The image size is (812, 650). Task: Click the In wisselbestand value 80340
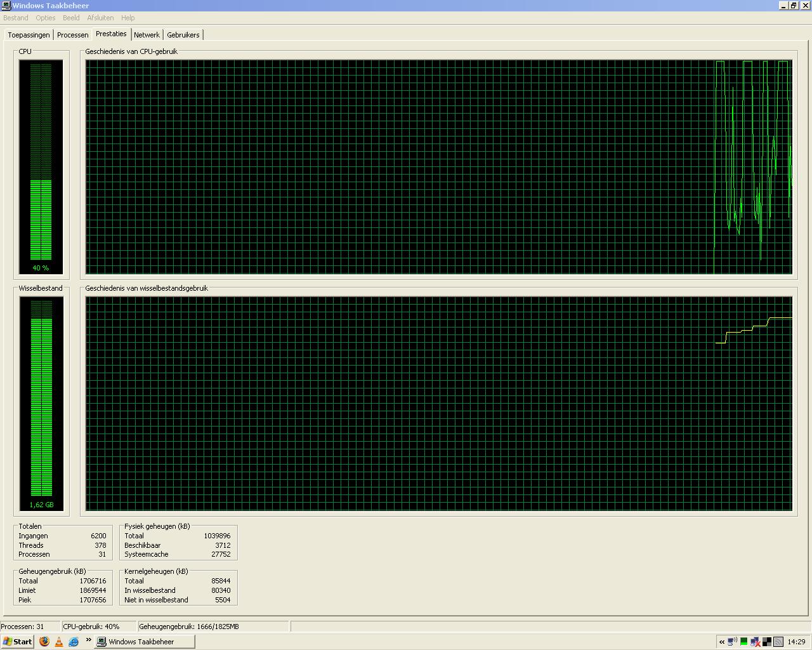221,590
